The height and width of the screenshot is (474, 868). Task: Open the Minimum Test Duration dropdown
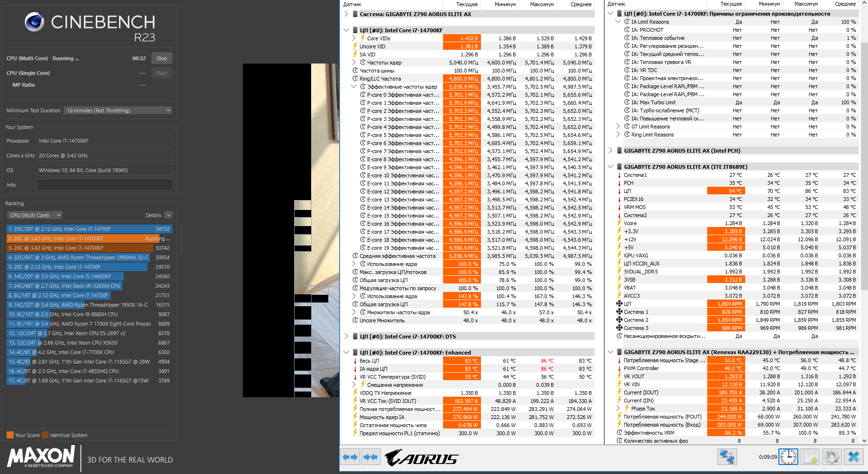coord(118,110)
